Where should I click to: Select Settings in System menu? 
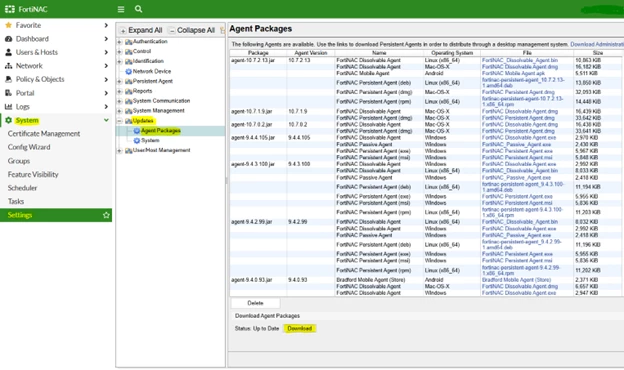click(x=56, y=215)
